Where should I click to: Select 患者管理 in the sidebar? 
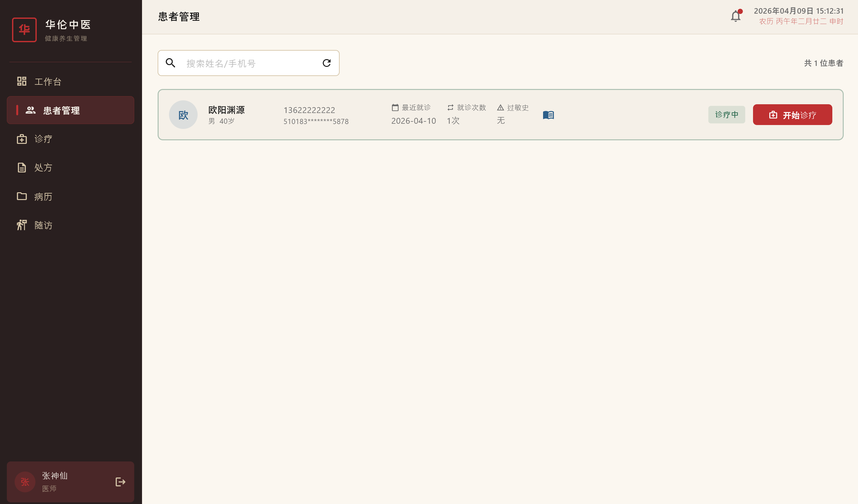point(61,110)
